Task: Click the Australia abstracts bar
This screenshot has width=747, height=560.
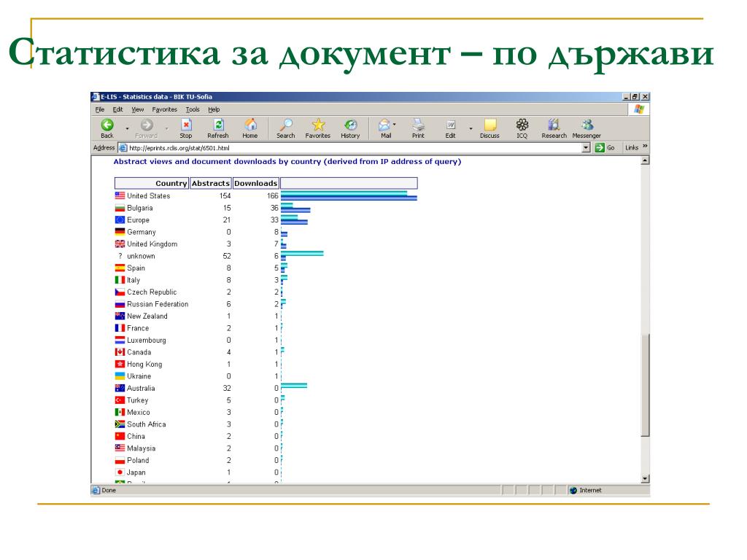Action: click(x=294, y=385)
